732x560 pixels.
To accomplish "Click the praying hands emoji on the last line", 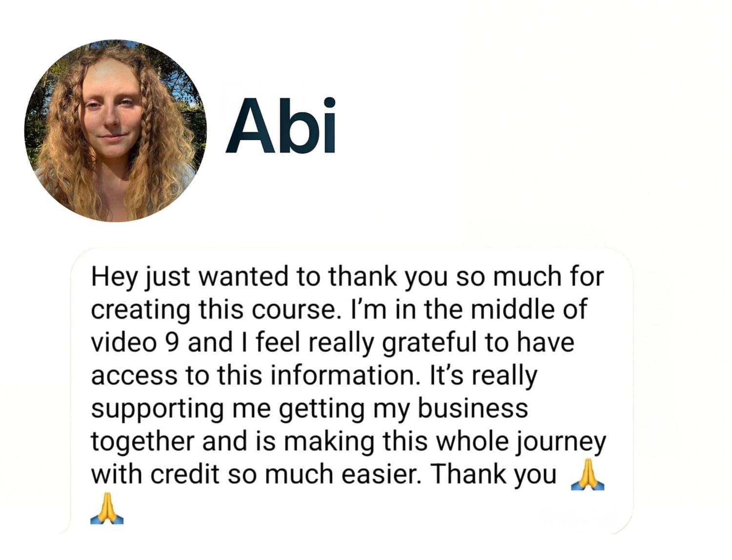I will [x=107, y=508].
